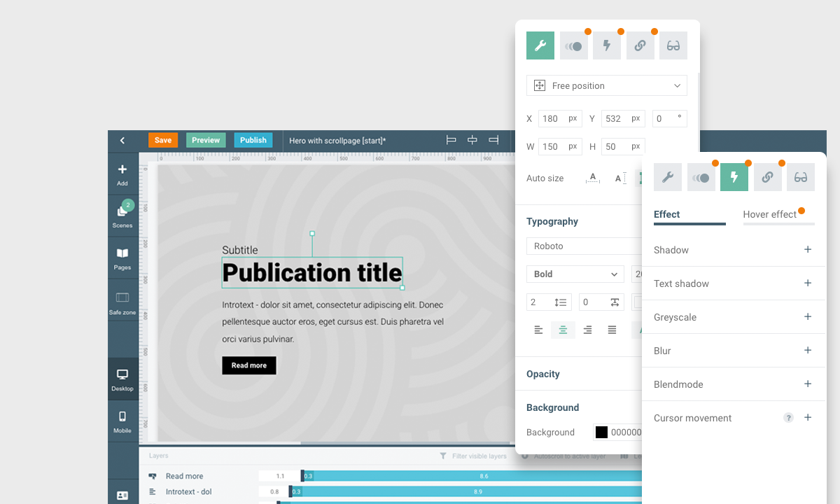Click the ID card icon in sidebar
The width and height of the screenshot is (840, 504).
tap(122, 496)
